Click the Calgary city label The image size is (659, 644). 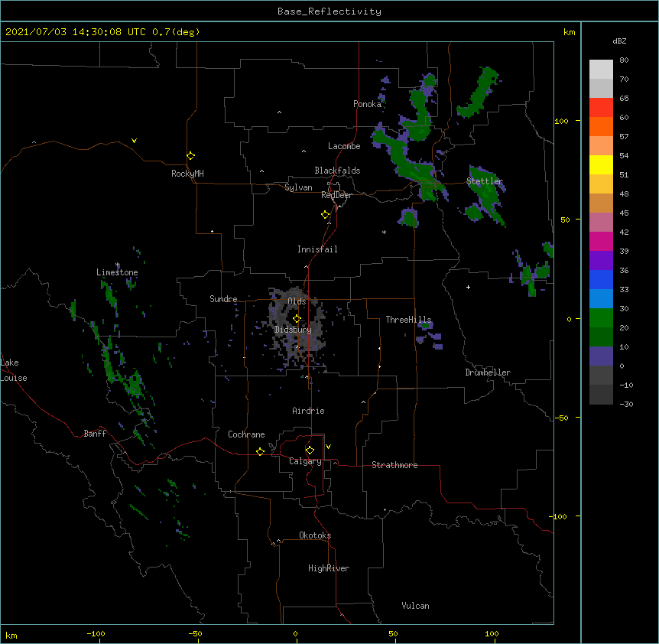[305, 461]
